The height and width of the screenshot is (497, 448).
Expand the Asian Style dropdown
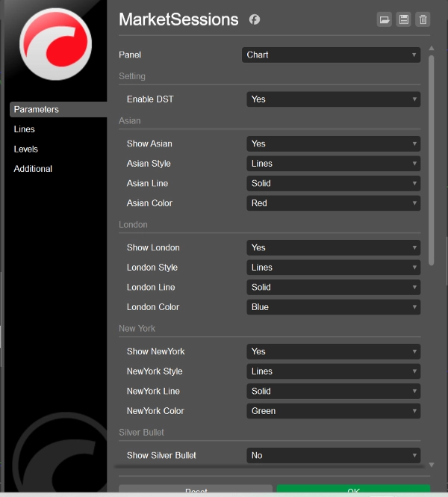[x=333, y=164]
